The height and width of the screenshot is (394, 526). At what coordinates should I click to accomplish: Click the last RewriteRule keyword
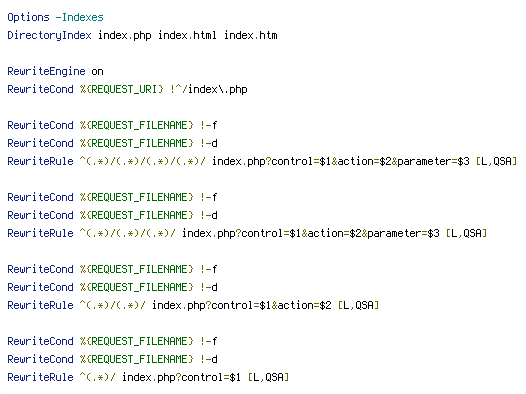click(40, 377)
